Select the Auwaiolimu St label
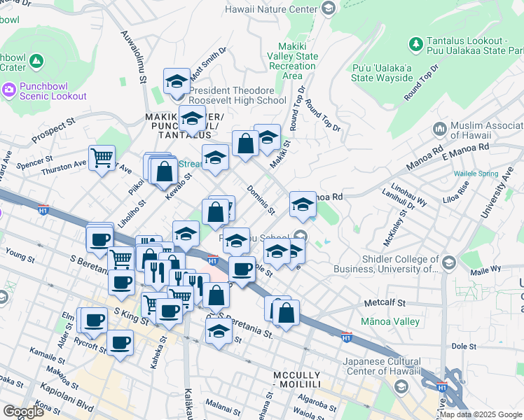This screenshot has width=524, height=420. (134, 57)
